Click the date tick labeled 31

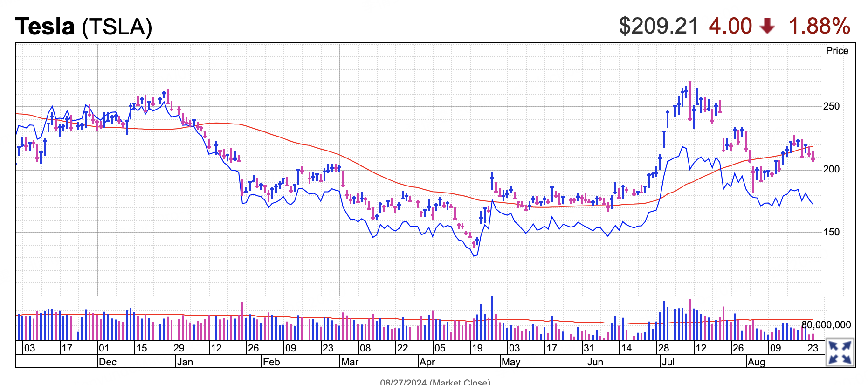coord(589,348)
